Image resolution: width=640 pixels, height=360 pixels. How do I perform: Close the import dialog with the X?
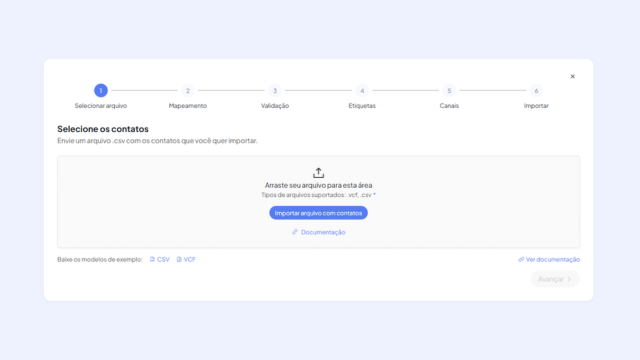[x=572, y=76]
